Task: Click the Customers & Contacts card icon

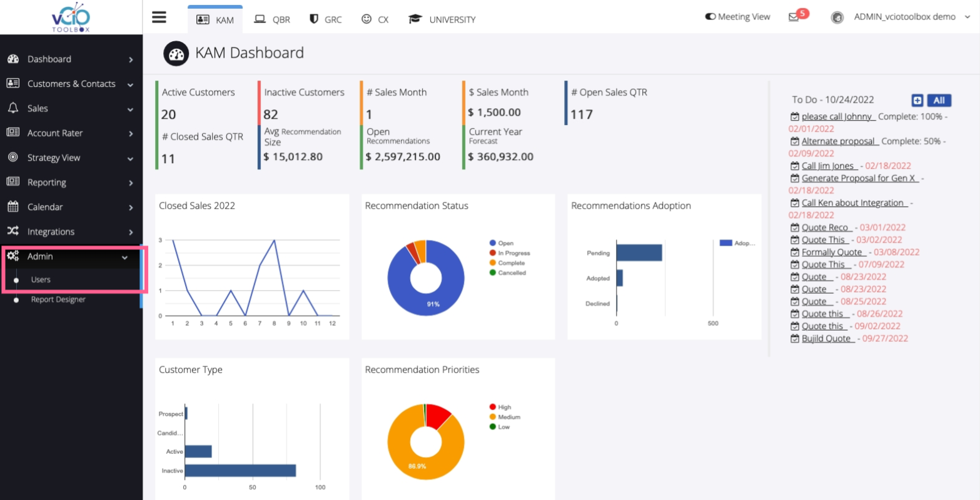Action: (13, 83)
